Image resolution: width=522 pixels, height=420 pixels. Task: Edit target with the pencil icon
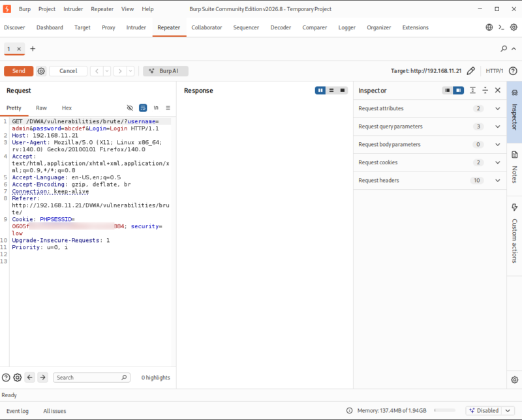(470, 71)
